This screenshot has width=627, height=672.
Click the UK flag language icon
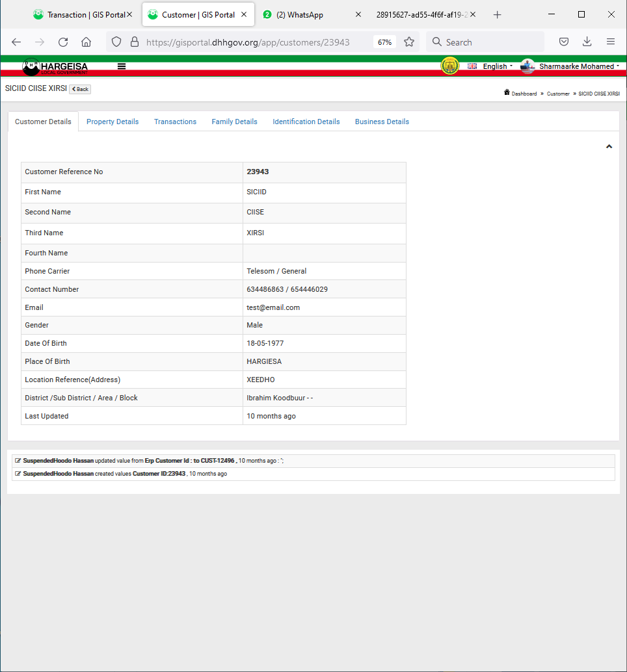click(472, 66)
